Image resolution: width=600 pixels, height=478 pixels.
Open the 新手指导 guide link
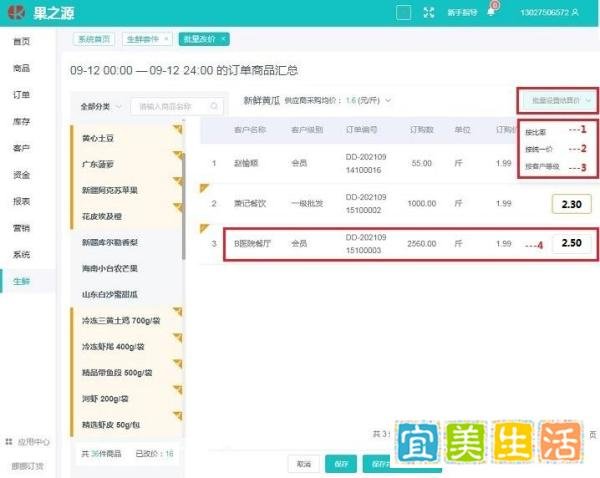[x=462, y=13]
